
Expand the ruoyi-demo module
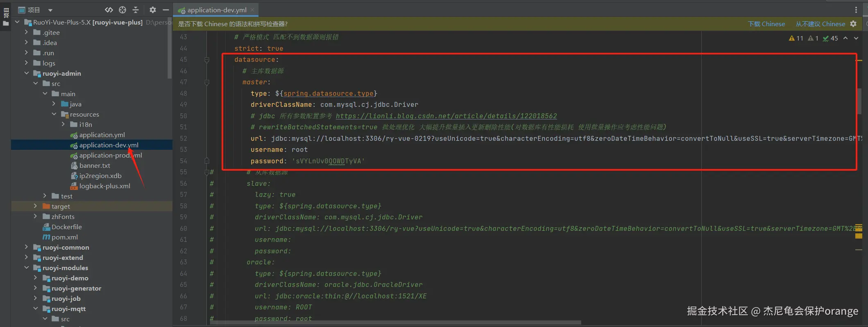coord(36,278)
